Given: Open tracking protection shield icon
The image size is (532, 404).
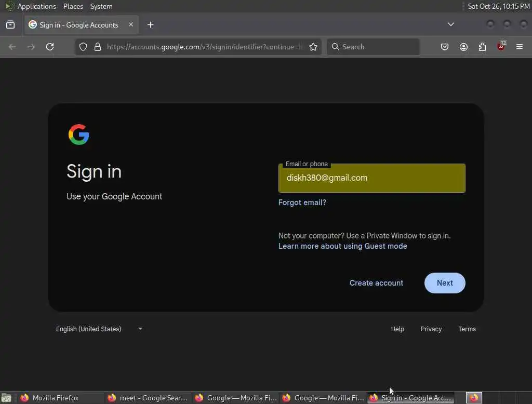Looking at the screenshot, I should pos(83,47).
